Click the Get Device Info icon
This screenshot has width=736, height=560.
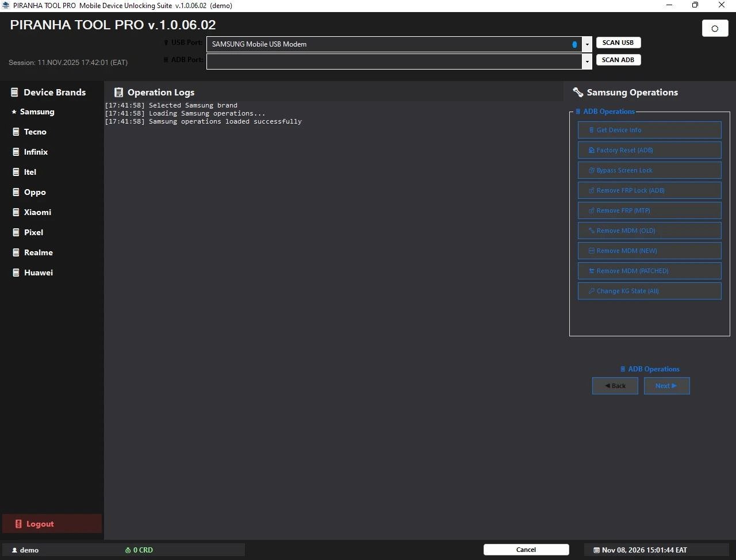pos(591,130)
